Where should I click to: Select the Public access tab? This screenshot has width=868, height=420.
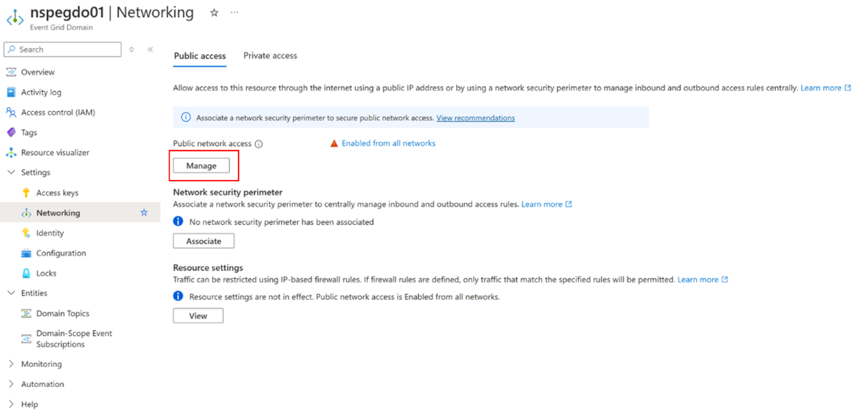coord(200,56)
